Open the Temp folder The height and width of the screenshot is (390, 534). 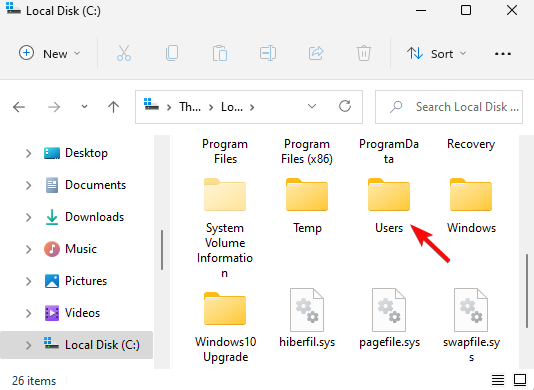307,206
